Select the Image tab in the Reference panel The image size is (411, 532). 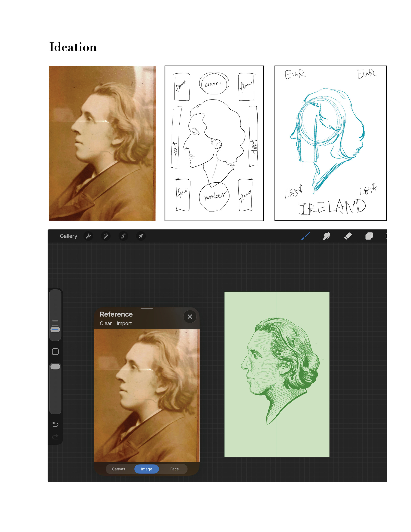(x=146, y=469)
